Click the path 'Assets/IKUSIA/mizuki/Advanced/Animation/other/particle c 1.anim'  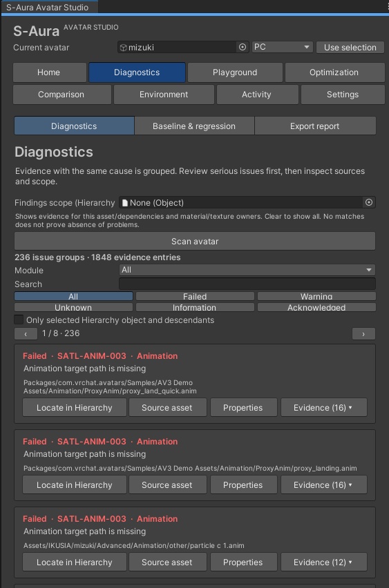click(133, 546)
